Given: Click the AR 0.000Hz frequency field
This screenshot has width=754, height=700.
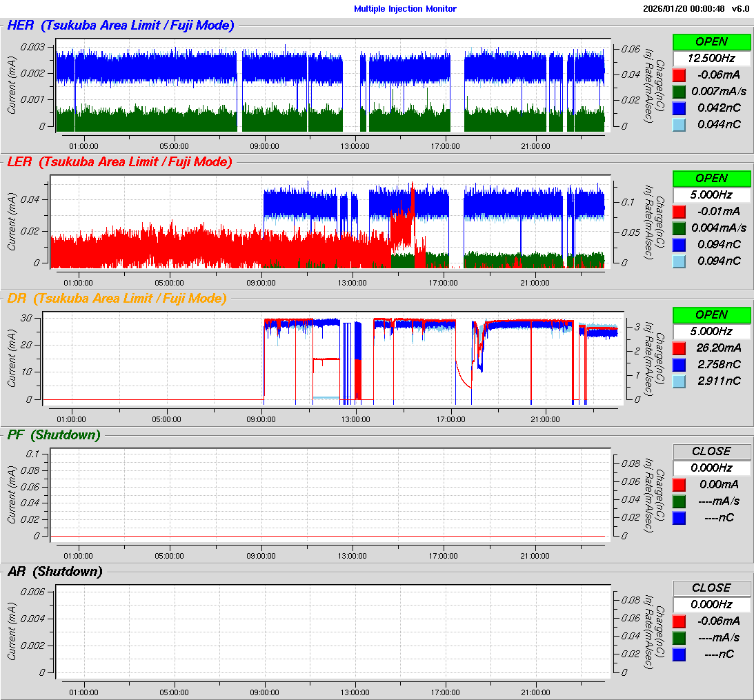Looking at the screenshot, I should 711,604.
